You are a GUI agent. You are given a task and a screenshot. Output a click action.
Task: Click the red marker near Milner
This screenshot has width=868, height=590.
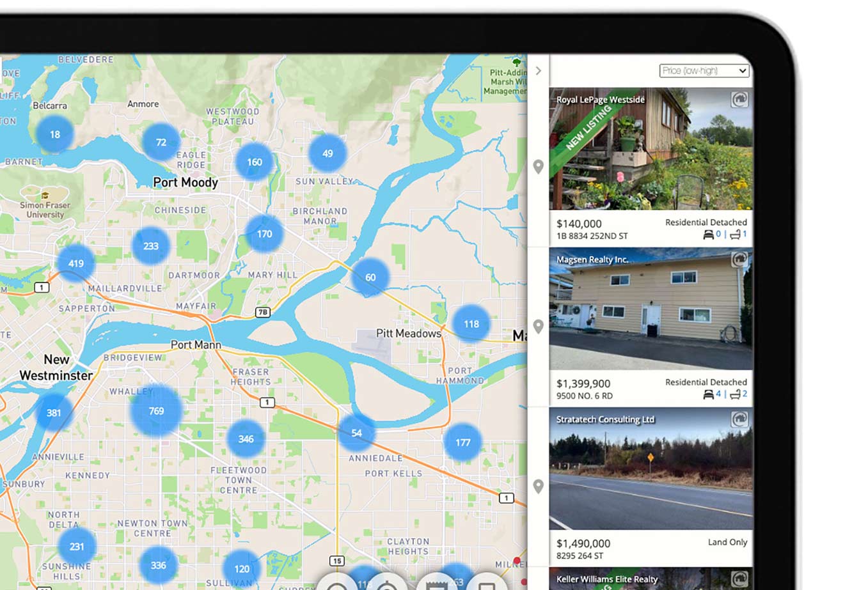517,561
